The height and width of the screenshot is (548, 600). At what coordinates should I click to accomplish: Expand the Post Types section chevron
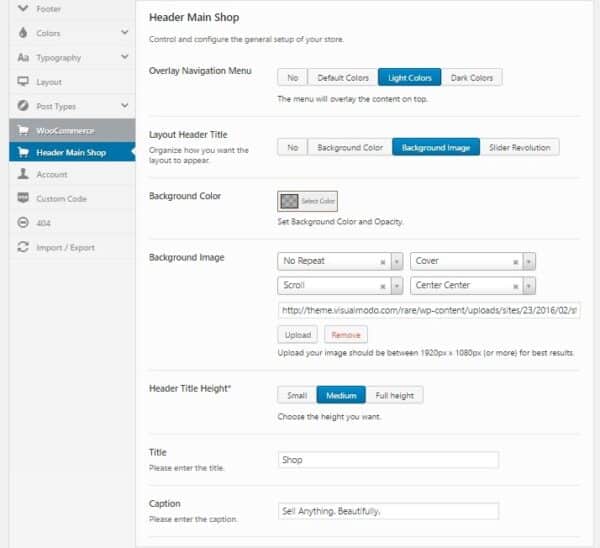click(x=124, y=105)
